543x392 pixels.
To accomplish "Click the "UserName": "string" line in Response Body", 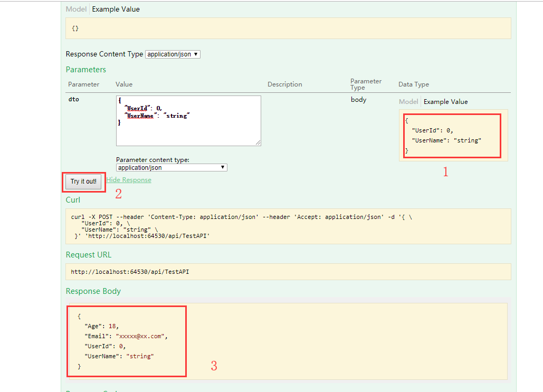I will pyautogui.click(x=119, y=356).
